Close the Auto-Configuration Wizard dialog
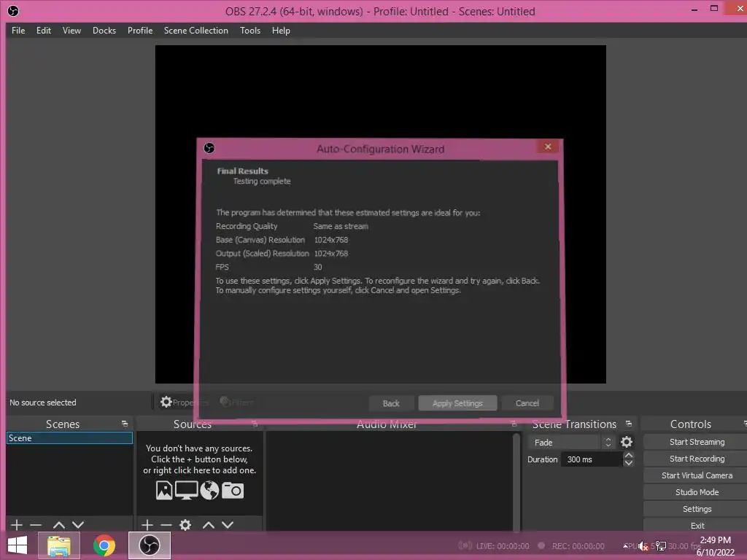The width and height of the screenshot is (747, 560). click(x=548, y=147)
